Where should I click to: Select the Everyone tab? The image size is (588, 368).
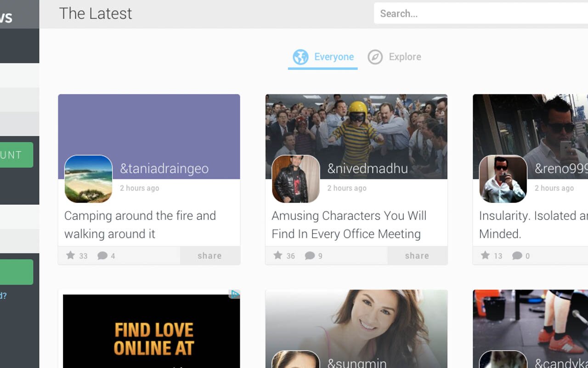click(334, 57)
